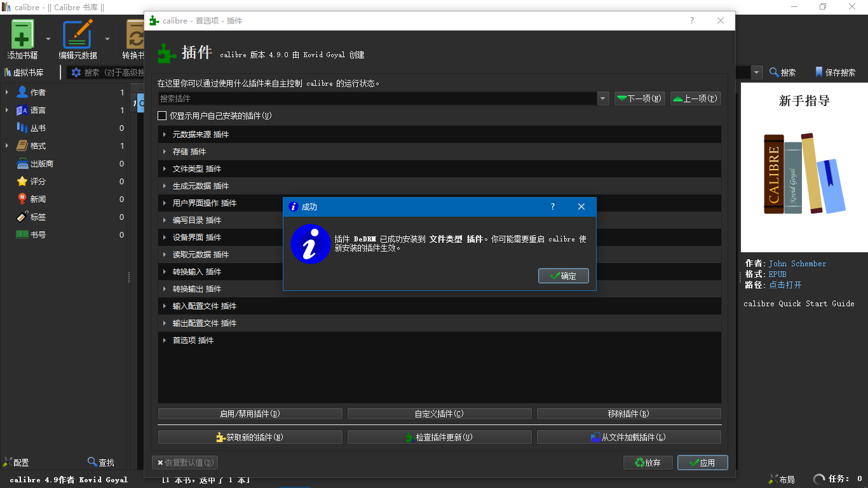Open the dropdown arrow beside 添加书籍
This screenshot has height=488, width=868.
click(48, 39)
